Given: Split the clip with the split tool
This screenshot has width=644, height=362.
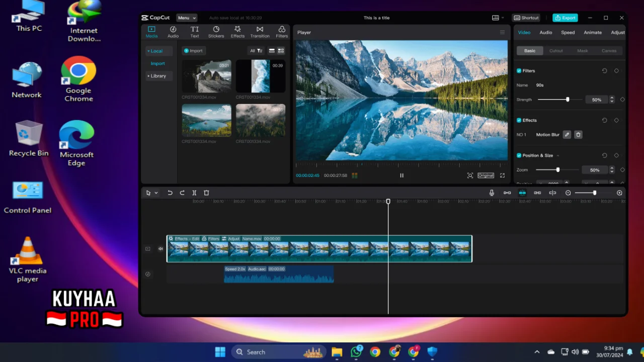Looking at the screenshot, I should pos(194,193).
